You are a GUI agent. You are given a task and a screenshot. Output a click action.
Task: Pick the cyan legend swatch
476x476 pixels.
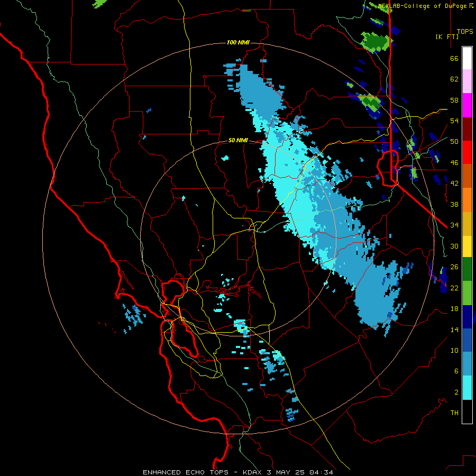pyautogui.click(x=467, y=388)
